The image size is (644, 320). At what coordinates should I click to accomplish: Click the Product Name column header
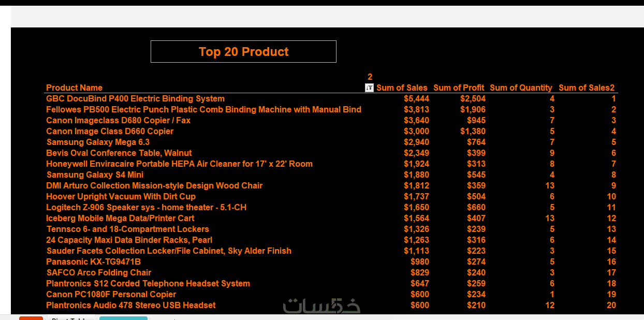click(x=74, y=88)
